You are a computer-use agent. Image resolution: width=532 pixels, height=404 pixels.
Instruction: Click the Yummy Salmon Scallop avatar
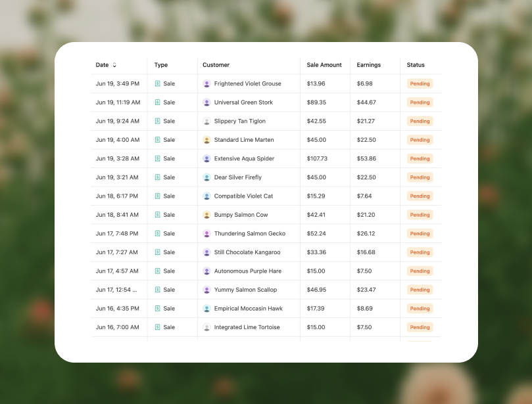[x=206, y=290]
